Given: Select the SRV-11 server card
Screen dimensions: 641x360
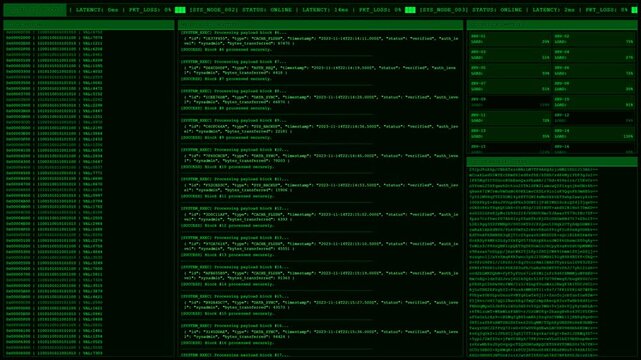Looking at the screenshot, I should (x=510, y=118).
